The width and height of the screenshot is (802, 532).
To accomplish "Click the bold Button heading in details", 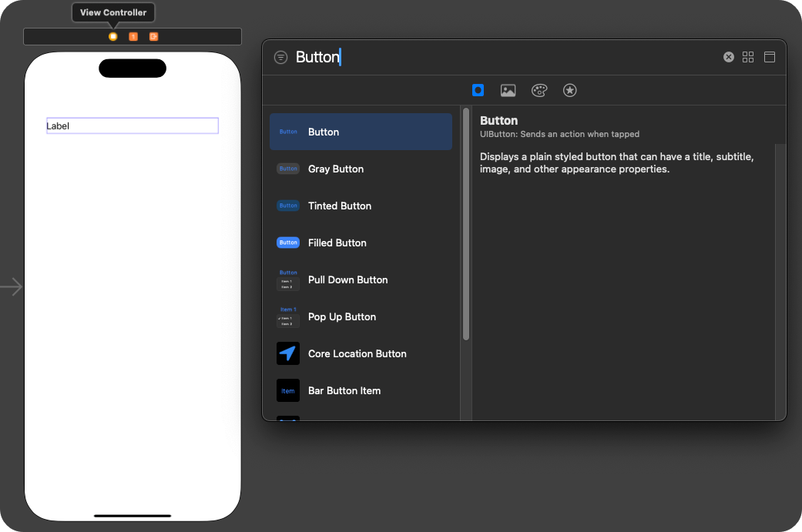I will pyautogui.click(x=498, y=121).
